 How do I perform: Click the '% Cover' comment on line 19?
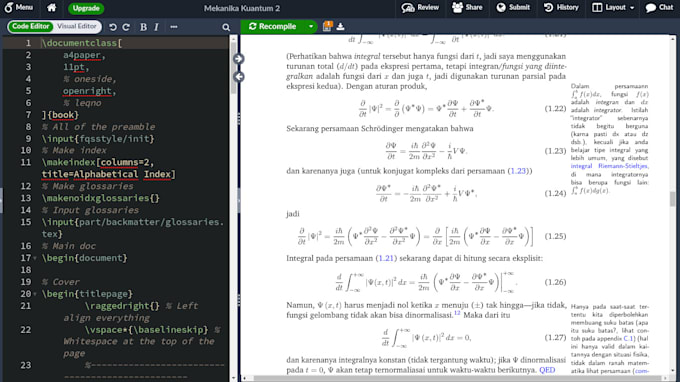[60, 282]
